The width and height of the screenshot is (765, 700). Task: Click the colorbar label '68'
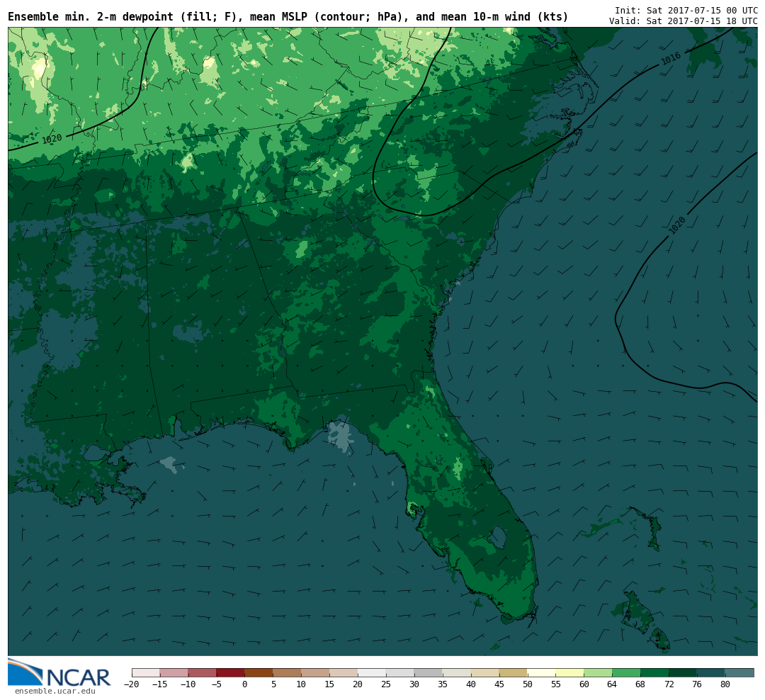pyautogui.click(x=640, y=684)
